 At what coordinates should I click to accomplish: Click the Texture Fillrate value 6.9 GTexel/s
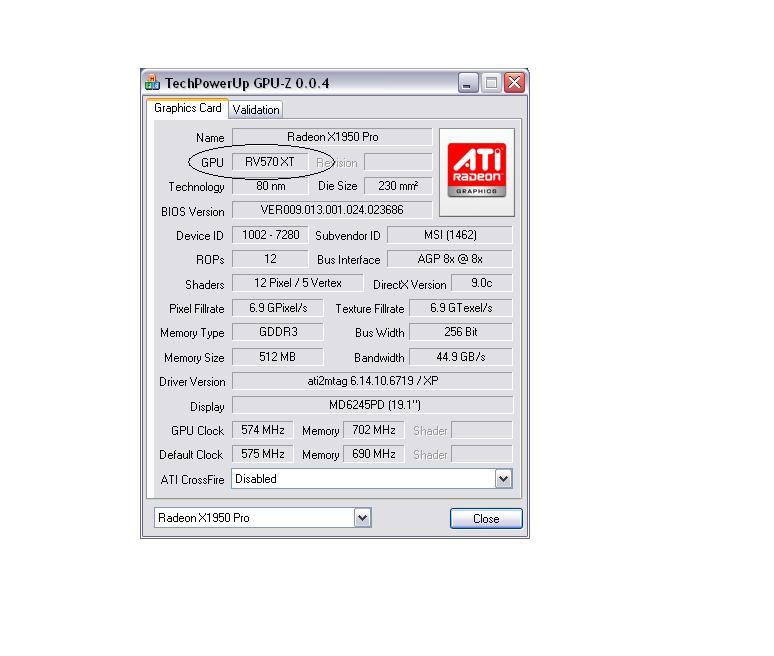(461, 308)
